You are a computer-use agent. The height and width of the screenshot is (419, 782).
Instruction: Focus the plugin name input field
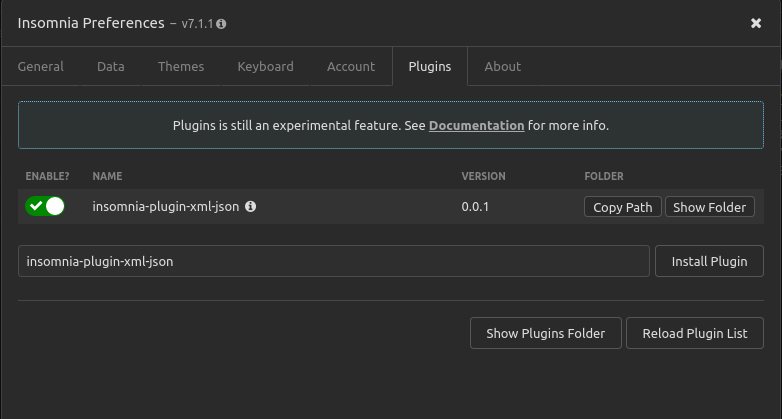tap(334, 261)
